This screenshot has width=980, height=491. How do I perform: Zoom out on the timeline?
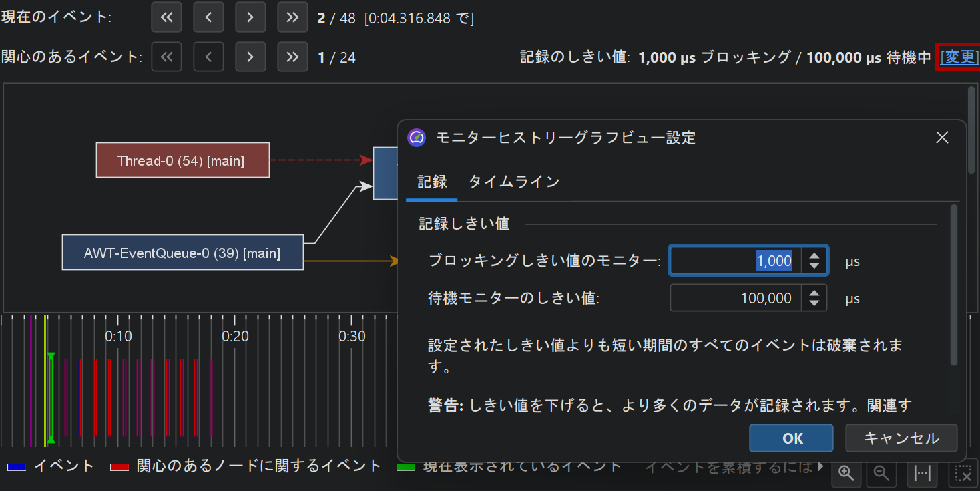point(881,473)
